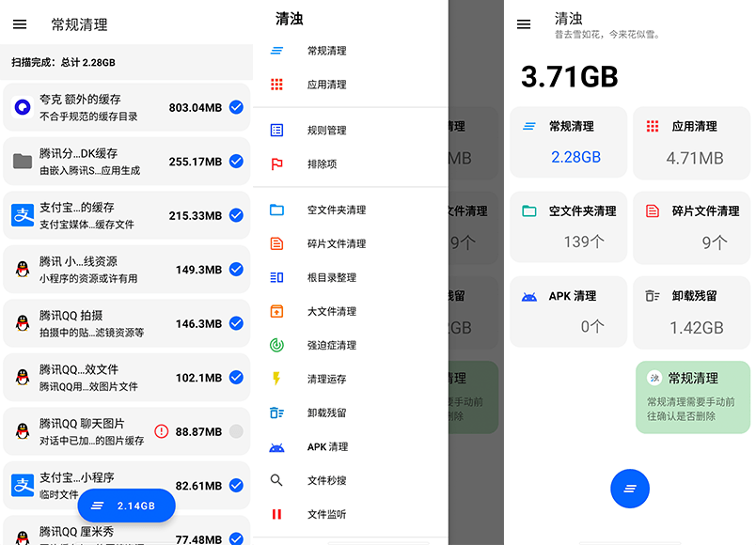Check the 腾讯QQ 聊天图片 88.87MB item
756x545 pixels.
click(x=236, y=431)
